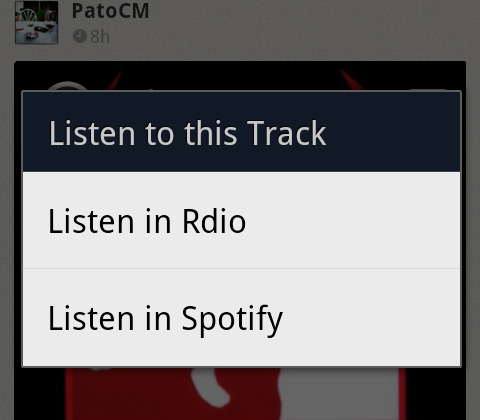Viewport: 480px width, 420px height.
Task: Click the clock icon beside 8h
Action: coord(80,36)
